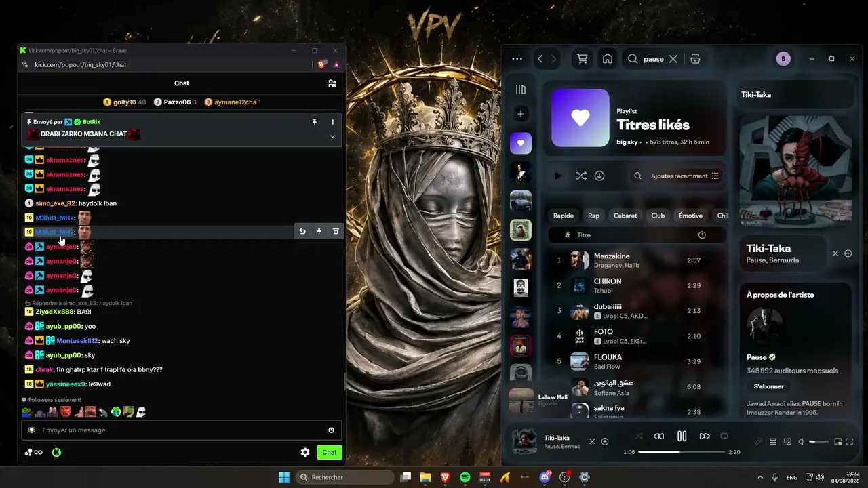Screen dimensions: 868x488
Task: Toggle repeat in the player bar
Action: [724, 436]
